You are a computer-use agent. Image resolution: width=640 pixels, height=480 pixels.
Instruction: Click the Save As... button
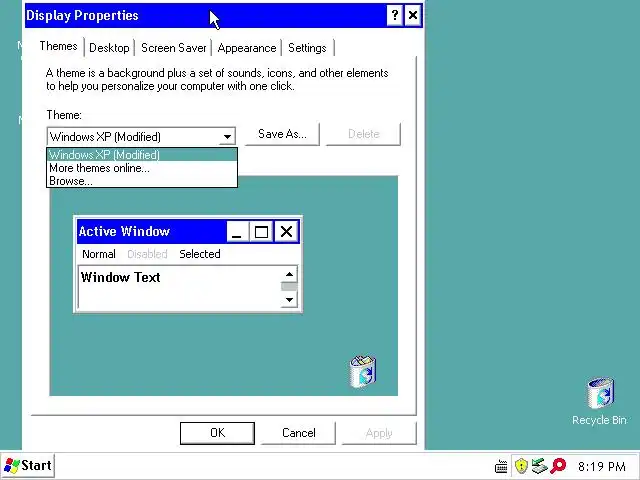point(282,134)
